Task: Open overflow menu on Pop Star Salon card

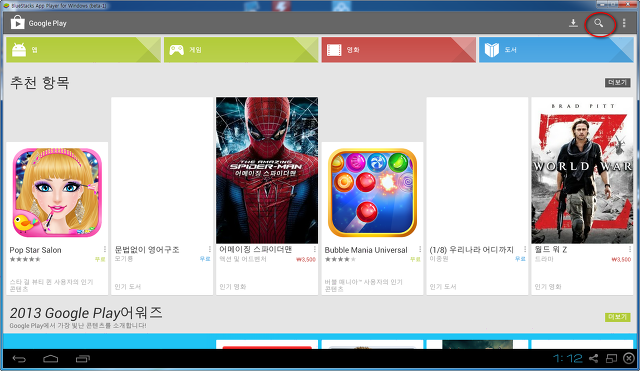Action: click(105, 249)
